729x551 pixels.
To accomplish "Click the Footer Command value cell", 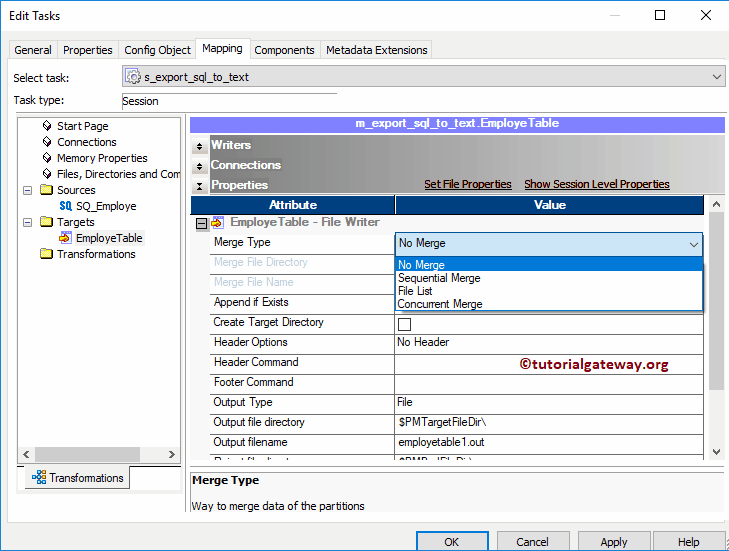I will (549, 382).
